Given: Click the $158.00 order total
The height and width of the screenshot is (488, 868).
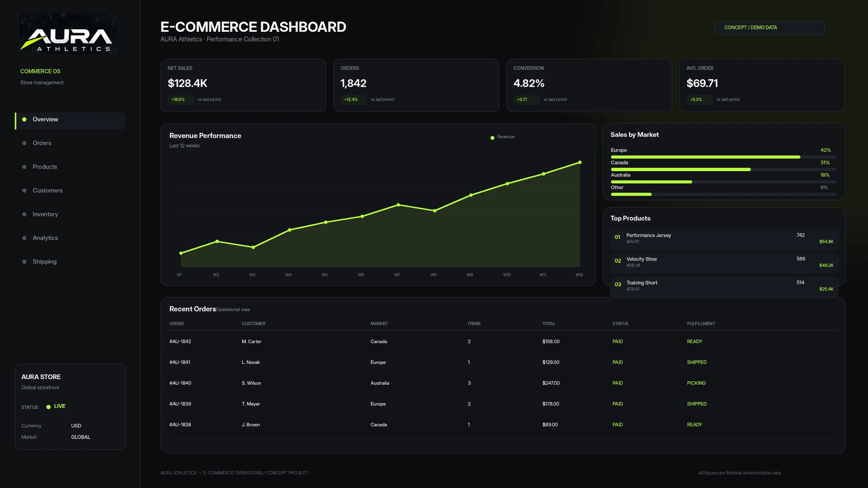Looking at the screenshot, I should (x=551, y=341).
